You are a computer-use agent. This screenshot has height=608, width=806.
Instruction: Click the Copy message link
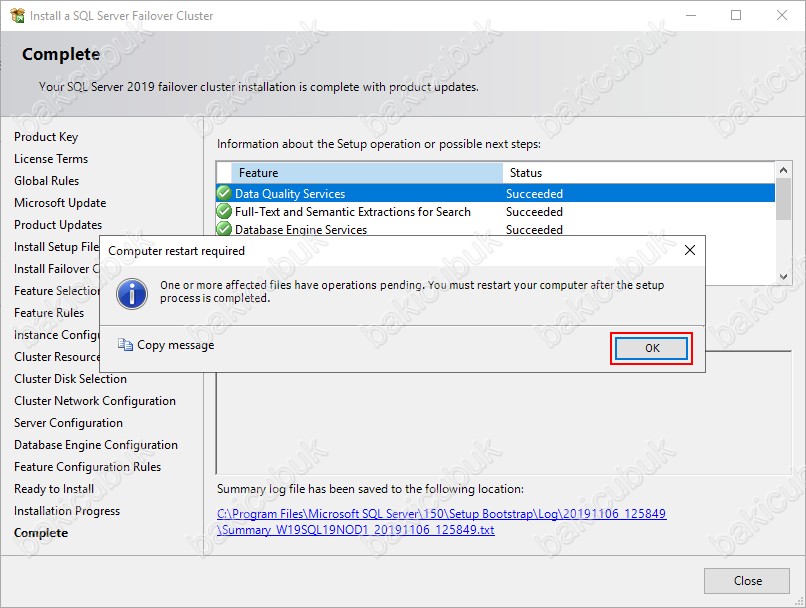pos(175,345)
